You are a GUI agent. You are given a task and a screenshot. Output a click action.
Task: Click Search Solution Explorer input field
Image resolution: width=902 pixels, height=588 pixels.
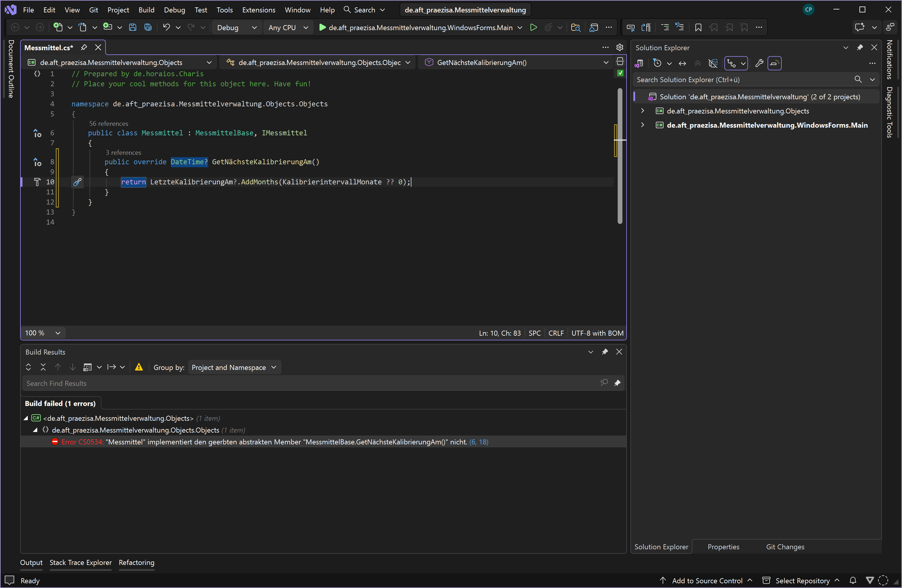(743, 79)
